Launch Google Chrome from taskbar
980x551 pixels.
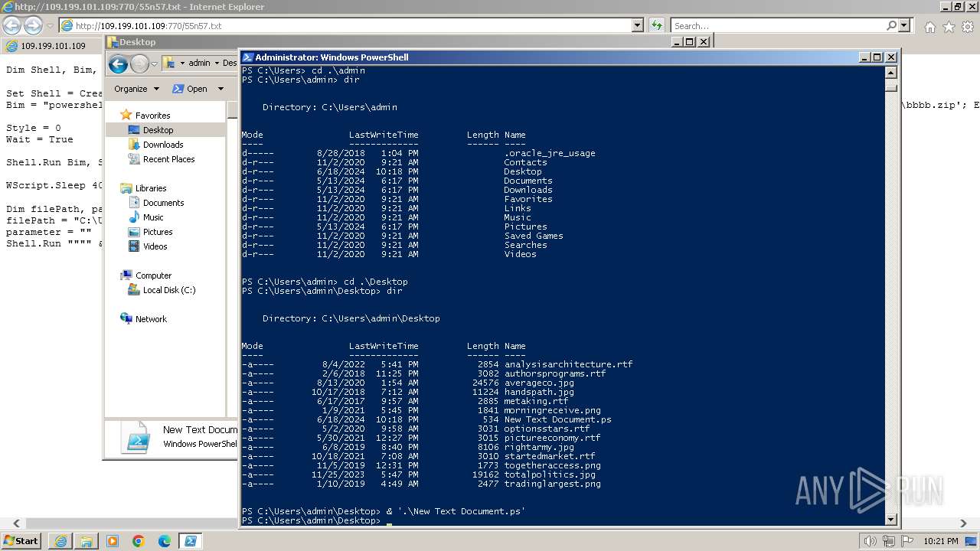139,541
